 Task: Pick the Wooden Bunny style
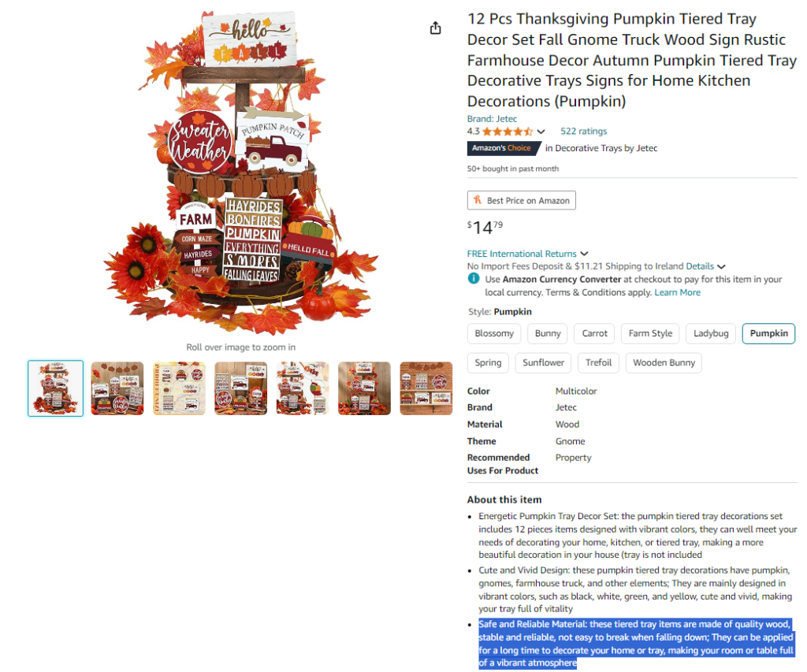664,362
